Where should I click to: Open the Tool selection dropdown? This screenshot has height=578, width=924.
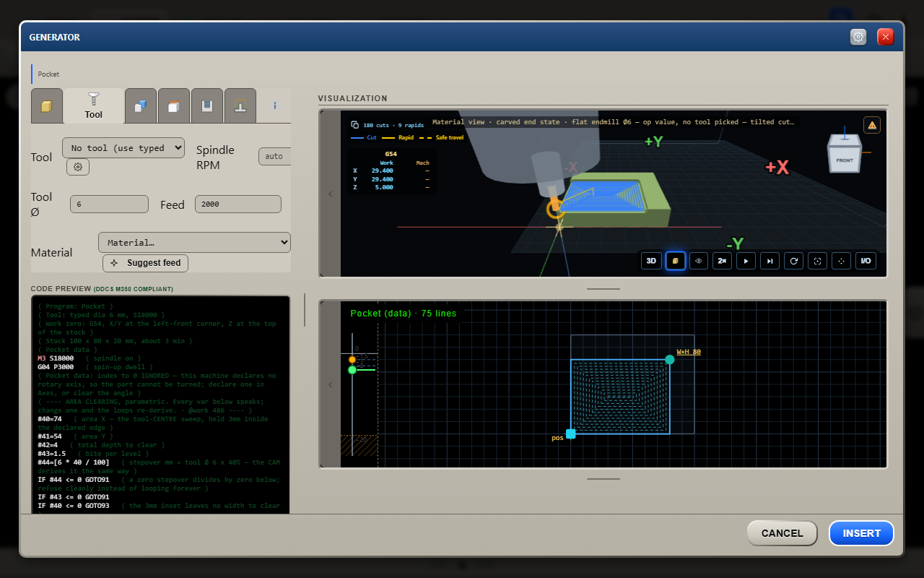[x=123, y=148]
